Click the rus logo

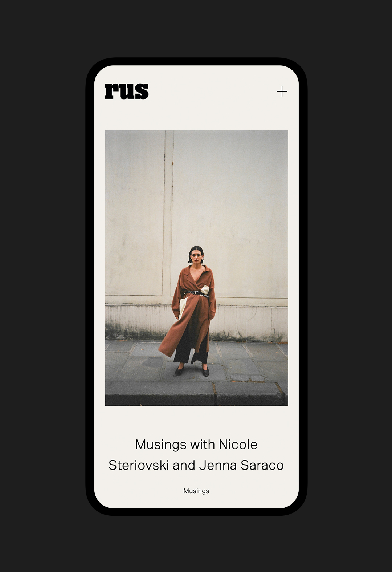click(x=127, y=91)
